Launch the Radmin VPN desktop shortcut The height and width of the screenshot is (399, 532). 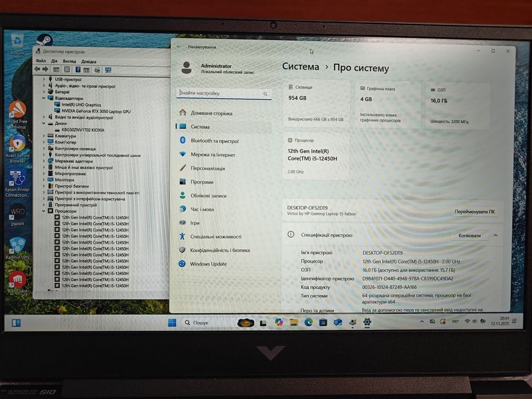point(17,249)
